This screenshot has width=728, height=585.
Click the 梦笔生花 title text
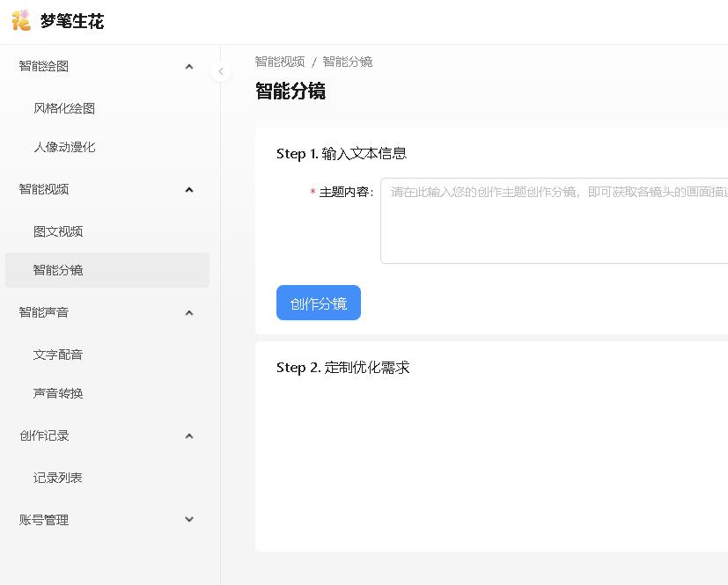point(72,21)
